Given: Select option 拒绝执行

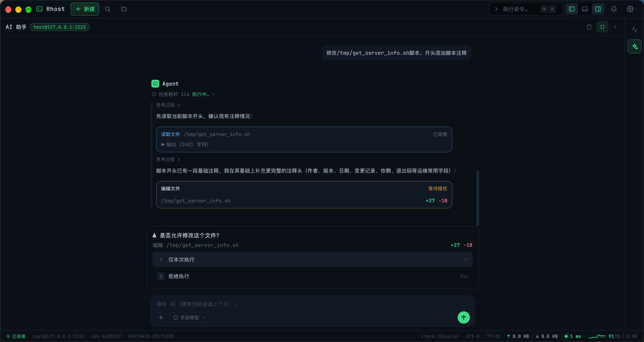Looking at the screenshot, I should tap(313, 276).
